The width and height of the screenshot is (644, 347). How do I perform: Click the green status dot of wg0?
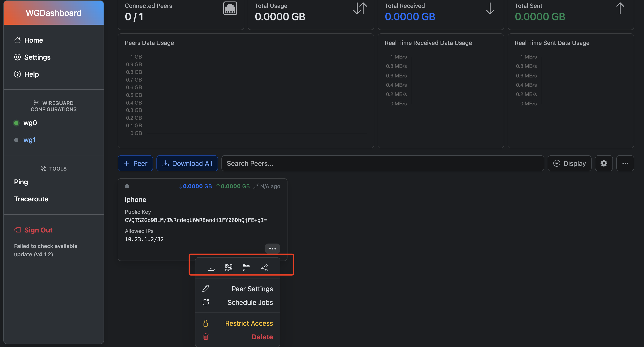pos(16,123)
